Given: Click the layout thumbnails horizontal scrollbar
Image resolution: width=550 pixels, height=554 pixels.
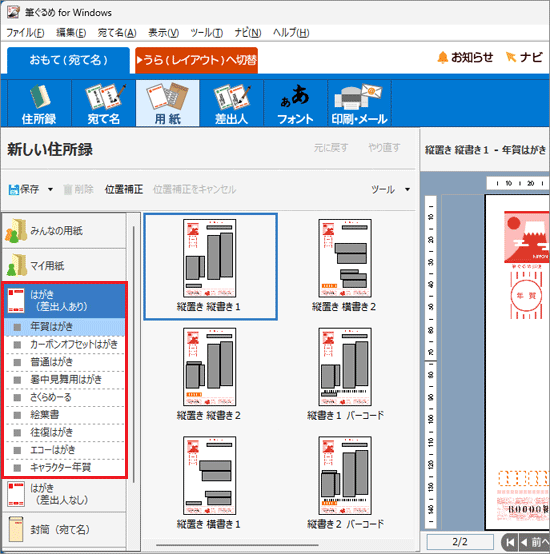Looking at the screenshot, I should tap(237, 545).
